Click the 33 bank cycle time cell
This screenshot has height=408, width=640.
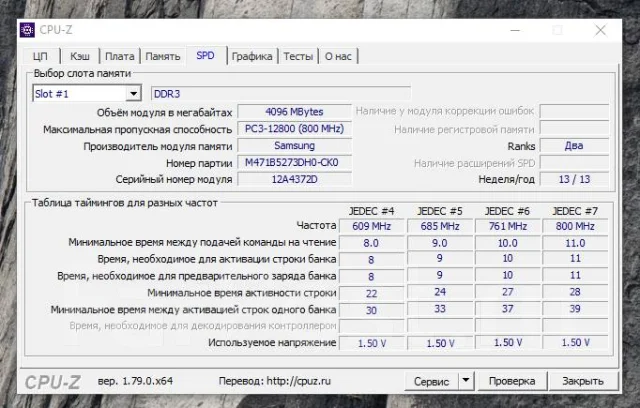tap(440, 309)
